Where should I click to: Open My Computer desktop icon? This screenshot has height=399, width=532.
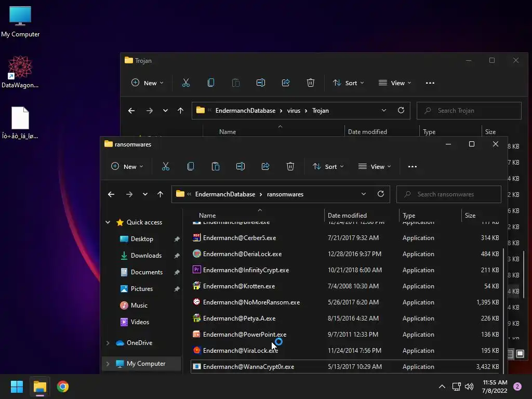coord(20,22)
